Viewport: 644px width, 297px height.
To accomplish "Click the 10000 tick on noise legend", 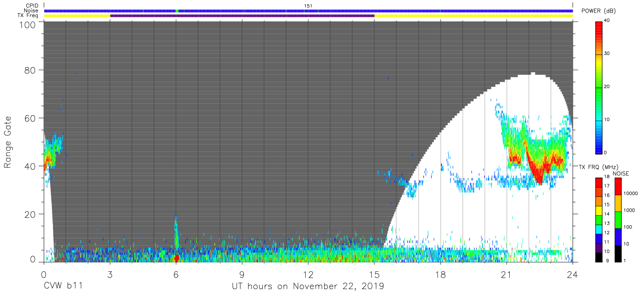I will coord(631,193).
